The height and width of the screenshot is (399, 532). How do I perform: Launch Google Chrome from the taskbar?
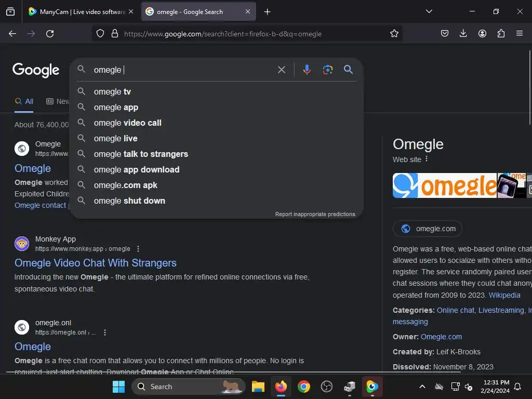tap(303, 387)
